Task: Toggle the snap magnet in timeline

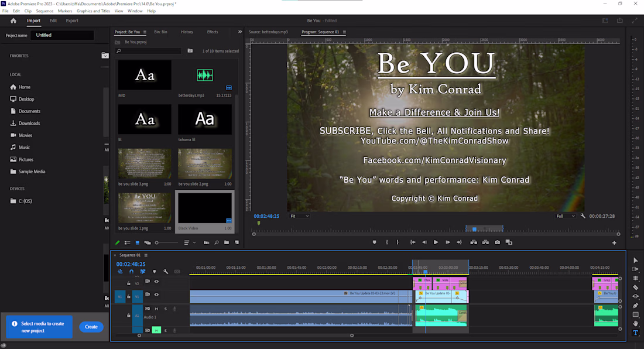Action: pos(131,271)
